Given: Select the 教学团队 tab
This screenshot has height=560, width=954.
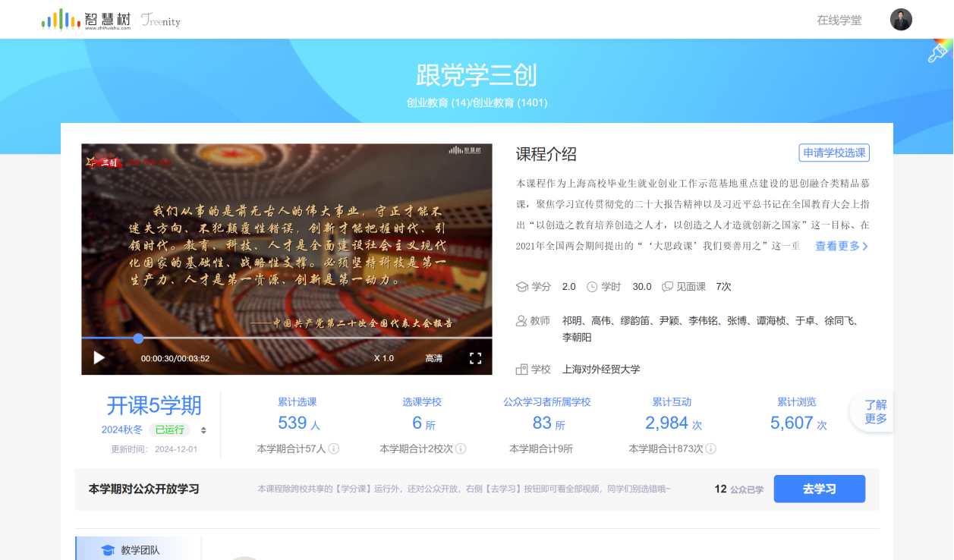Looking at the screenshot, I should [x=138, y=549].
